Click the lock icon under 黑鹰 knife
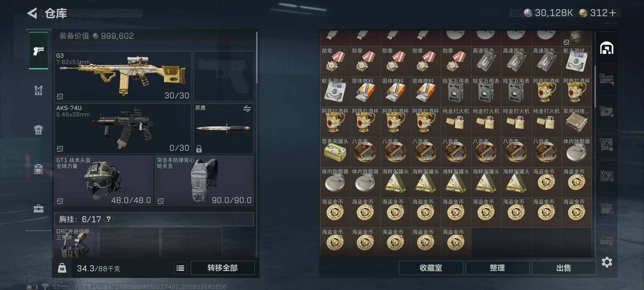 199,148
